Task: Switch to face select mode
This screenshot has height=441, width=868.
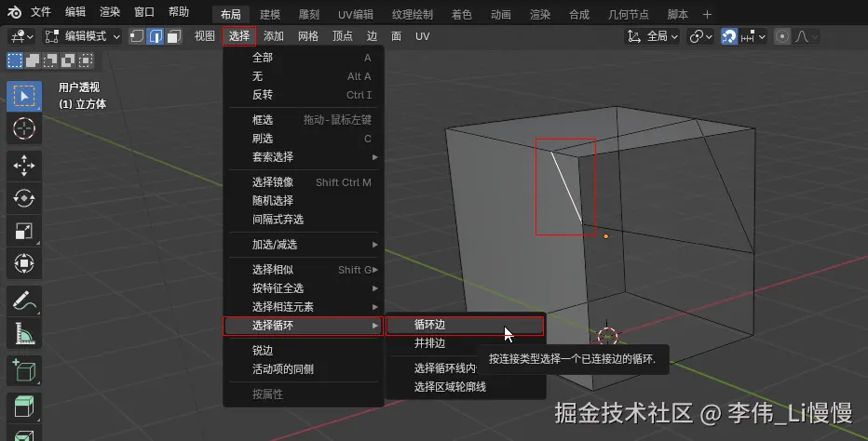Action: pyautogui.click(x=174, y=36)
